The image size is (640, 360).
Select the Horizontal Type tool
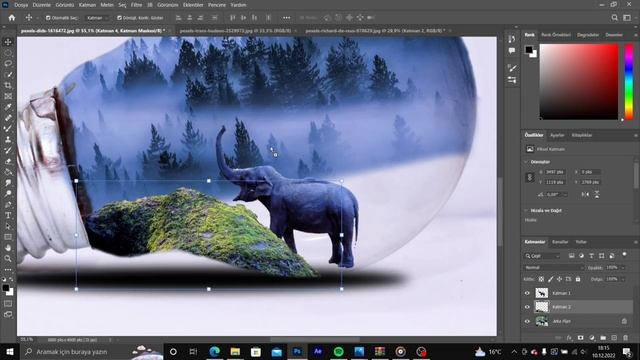click(x=8, y=216)
